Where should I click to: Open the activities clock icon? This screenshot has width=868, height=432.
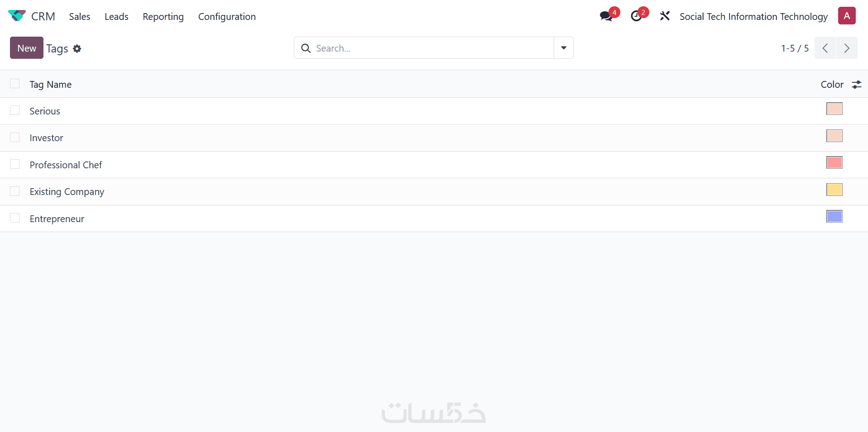(x=636, y=16)
